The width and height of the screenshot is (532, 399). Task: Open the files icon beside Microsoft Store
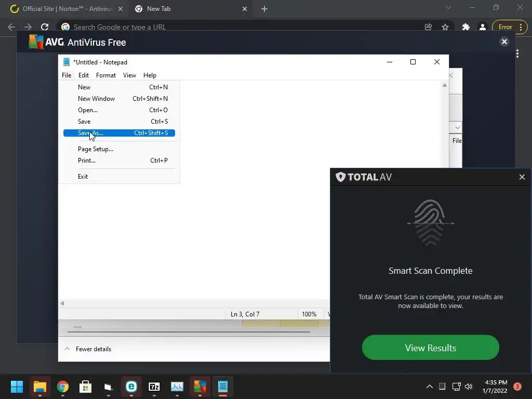click(x=108, y=387)
